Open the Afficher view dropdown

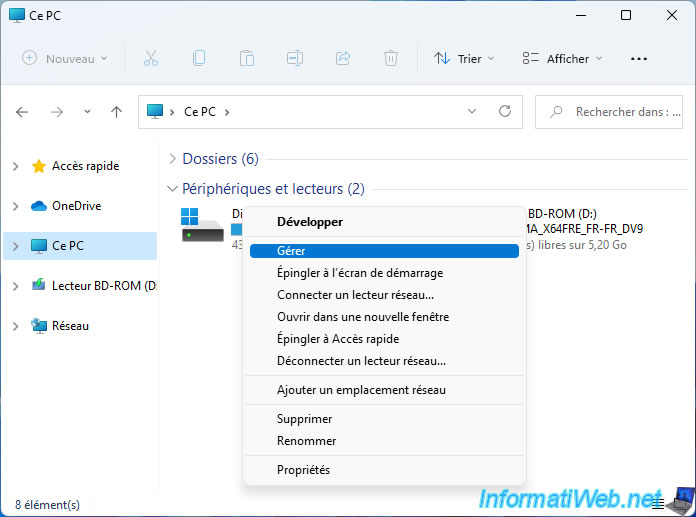coord(563,59)
